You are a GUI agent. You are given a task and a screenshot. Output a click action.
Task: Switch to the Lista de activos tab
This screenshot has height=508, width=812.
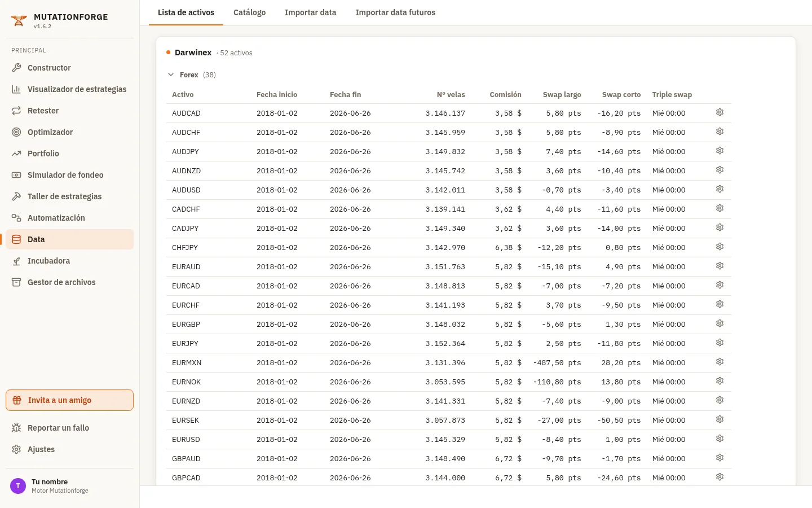[x=186, y=12]
